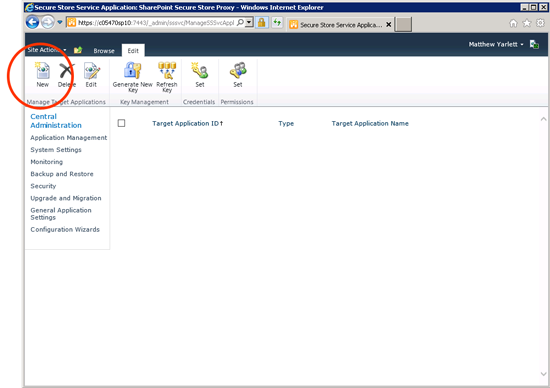Switch to the Browse ribbon tab
The image size is (550, 388).
(x=104, y=51)
